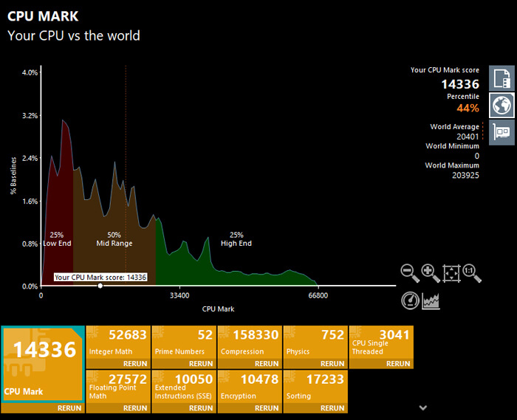Expand more results with down chevron
The width and height of the screenshot is (517, 420).
click(x=422, y=407)
